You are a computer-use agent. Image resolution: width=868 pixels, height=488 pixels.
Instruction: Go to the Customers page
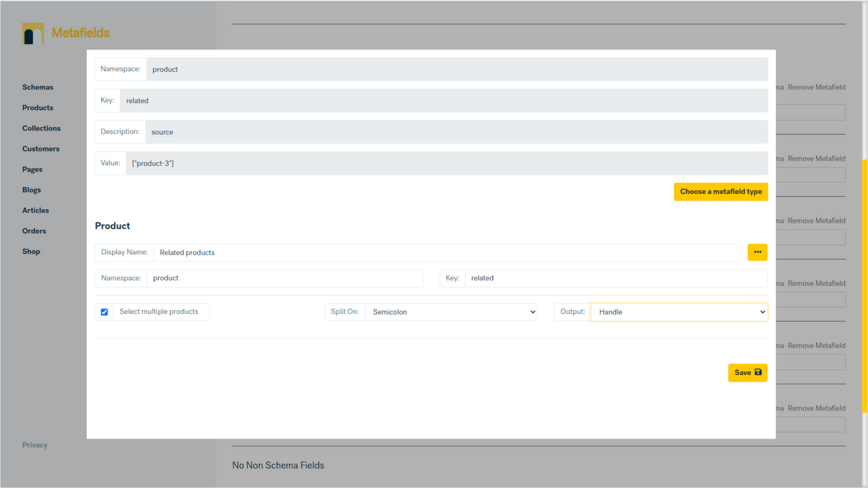[x=41, y=148]
